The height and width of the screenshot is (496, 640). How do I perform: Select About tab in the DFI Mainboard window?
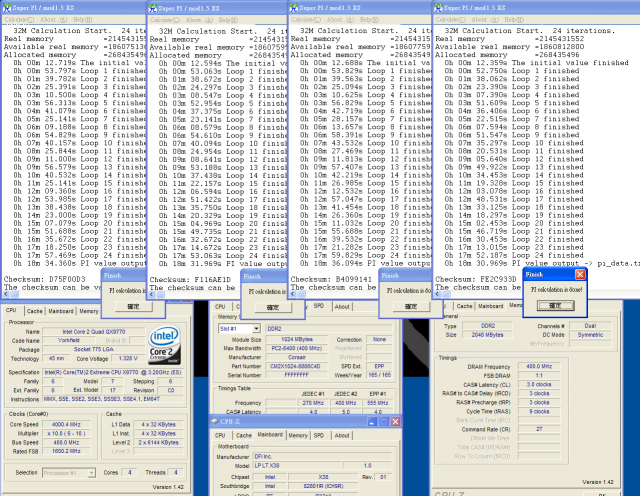342,436
